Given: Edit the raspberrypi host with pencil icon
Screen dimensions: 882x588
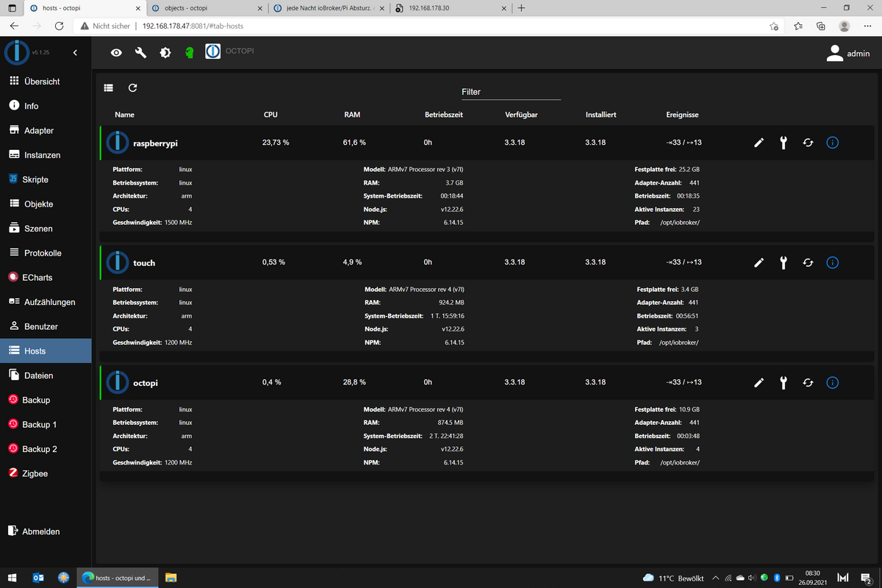Looking at the screenshot, I should 759,143.
